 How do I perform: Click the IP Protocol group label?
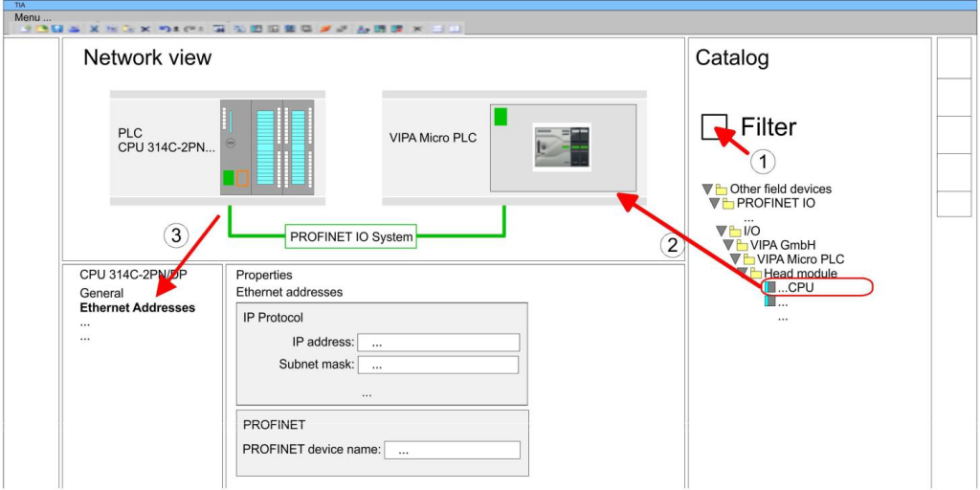(273, 318)
